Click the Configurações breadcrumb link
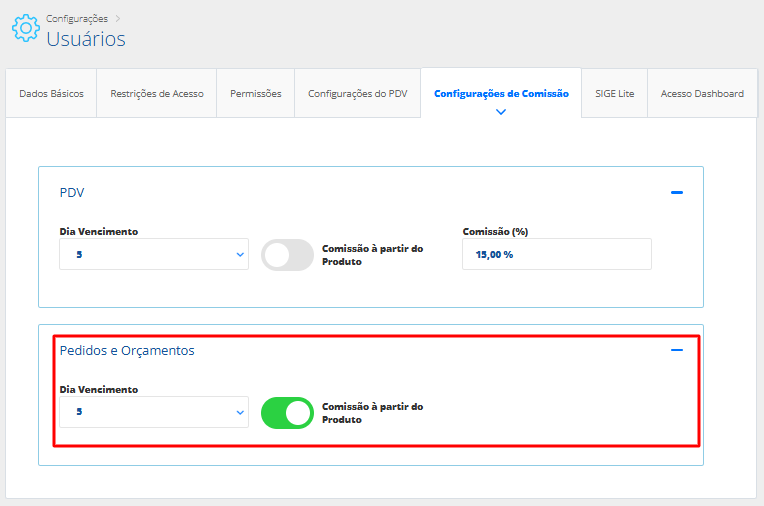 pos(77,18)
